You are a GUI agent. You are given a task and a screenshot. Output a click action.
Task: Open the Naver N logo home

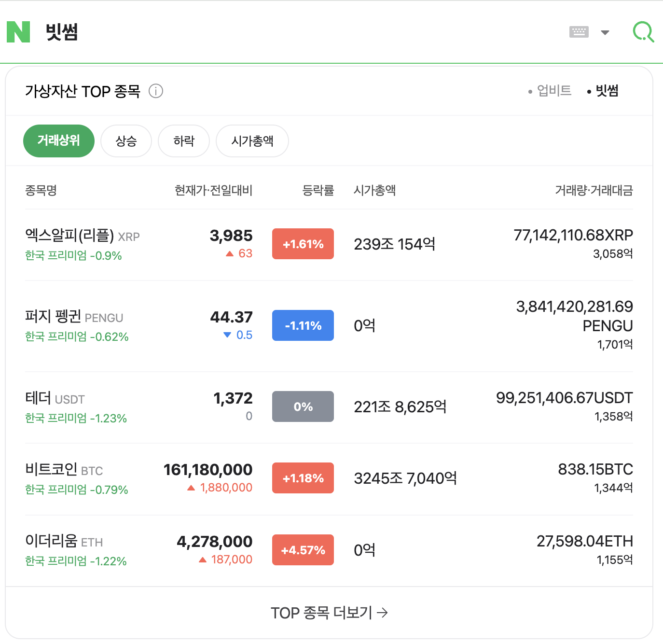pyautogui.click(x=18, y=32)
